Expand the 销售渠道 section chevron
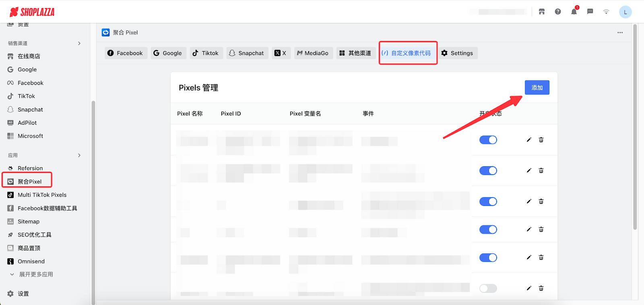The width and height of the screenshot is (644, 305). coord(79,43)
